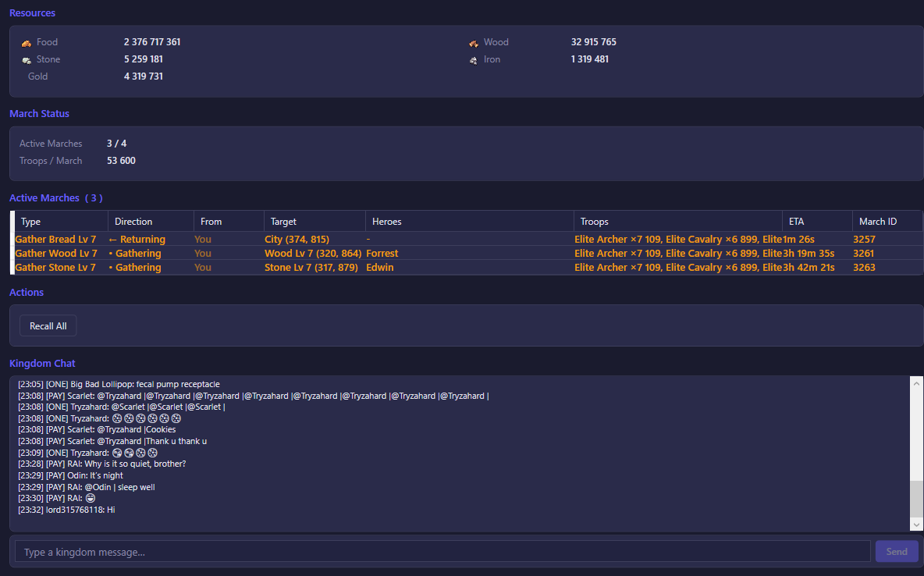Click the Iron resource icon

point(474,60)
